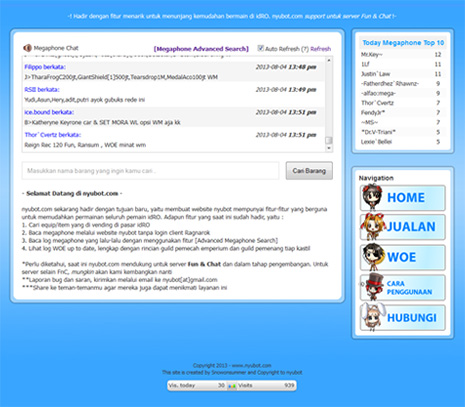
Task: Open HOME via the red-haired character icon
Action: pos(372,197)
